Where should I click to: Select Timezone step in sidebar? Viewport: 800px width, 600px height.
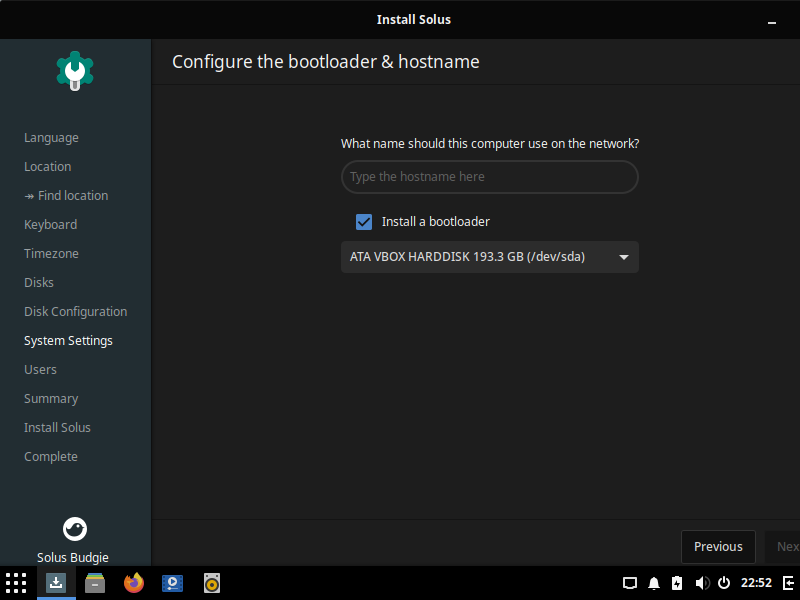(51, 254)
